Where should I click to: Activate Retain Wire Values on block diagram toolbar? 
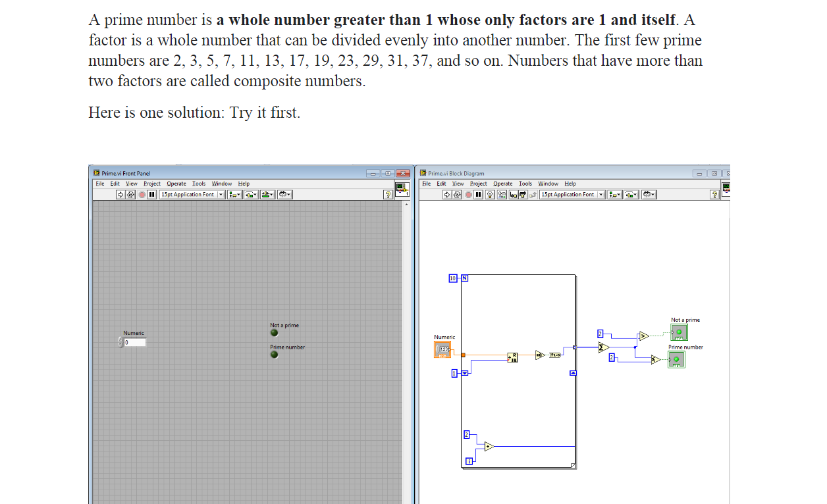point(500,195)
